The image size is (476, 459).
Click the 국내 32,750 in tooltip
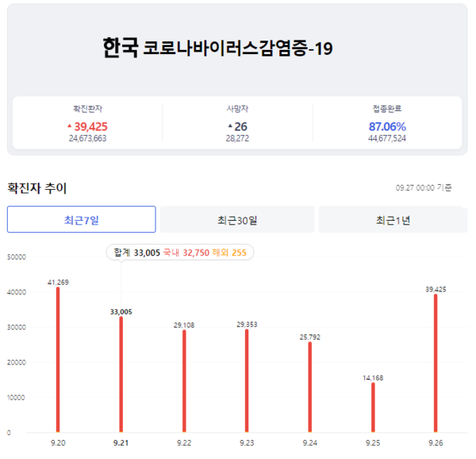pos(186,253)
